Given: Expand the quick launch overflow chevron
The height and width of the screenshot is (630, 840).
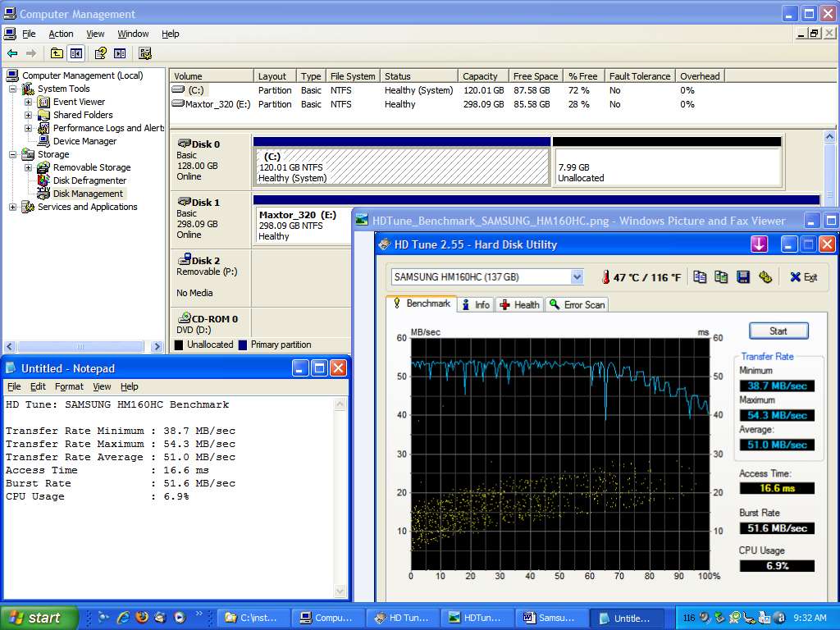Looking at the screenshot, I should pos(199,614).
